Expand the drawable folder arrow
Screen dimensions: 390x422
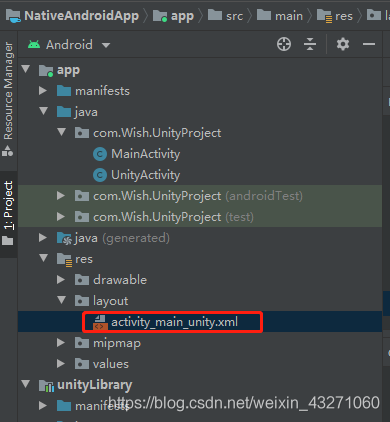pos(61,280)
